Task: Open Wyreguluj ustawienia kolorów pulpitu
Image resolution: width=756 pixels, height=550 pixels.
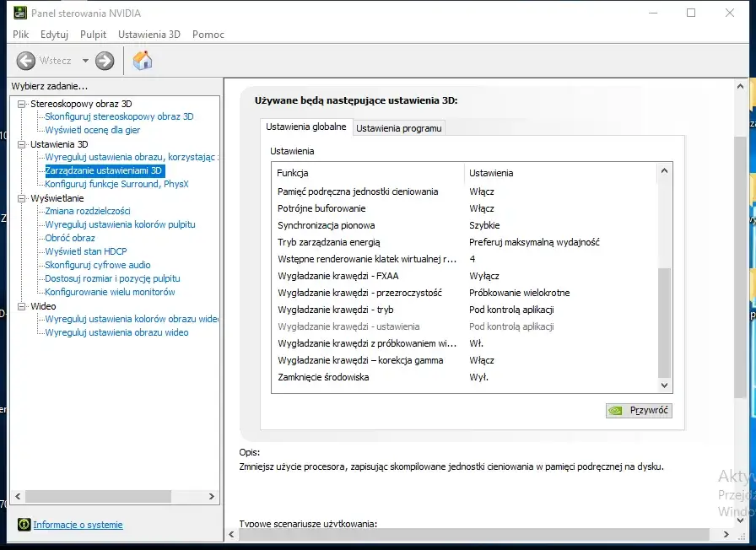Action: (x=120, y=224)
